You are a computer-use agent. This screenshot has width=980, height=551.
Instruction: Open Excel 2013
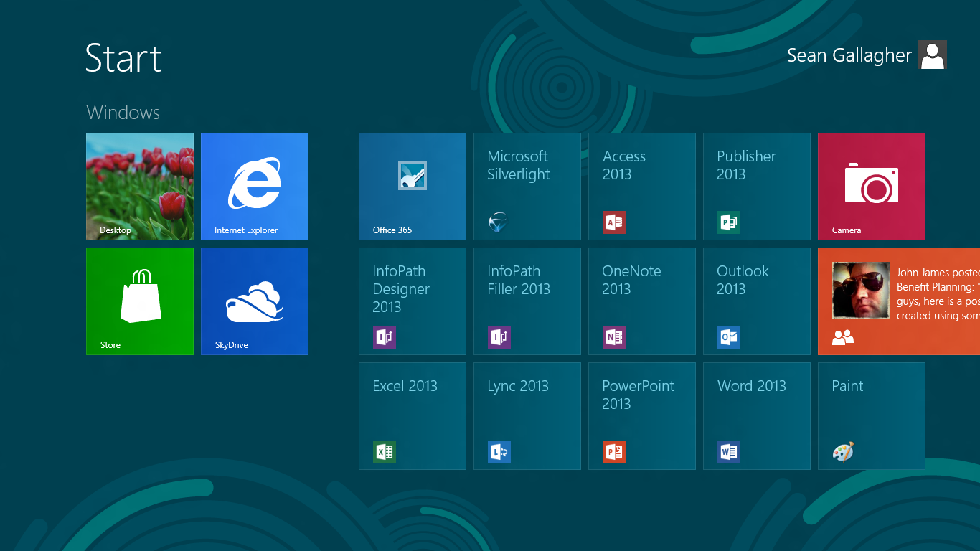(412, 416)
